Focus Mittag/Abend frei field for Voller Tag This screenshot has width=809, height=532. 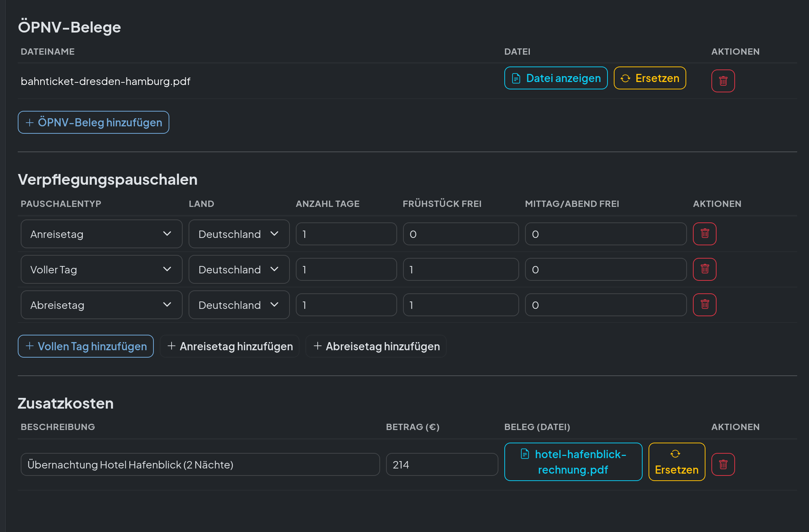pyautogui.click(x=606, y=269)
